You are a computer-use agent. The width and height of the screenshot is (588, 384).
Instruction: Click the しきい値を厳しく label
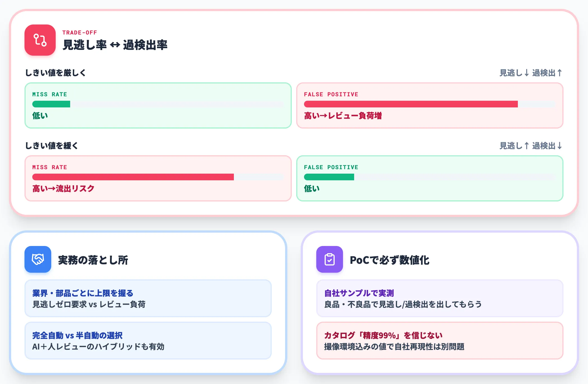point(55,73)
